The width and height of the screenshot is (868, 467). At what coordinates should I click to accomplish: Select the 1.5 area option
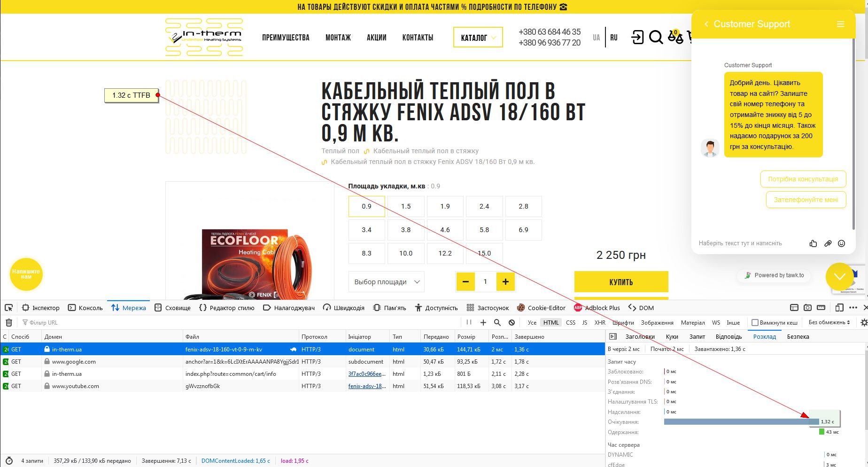coord(406,206)
